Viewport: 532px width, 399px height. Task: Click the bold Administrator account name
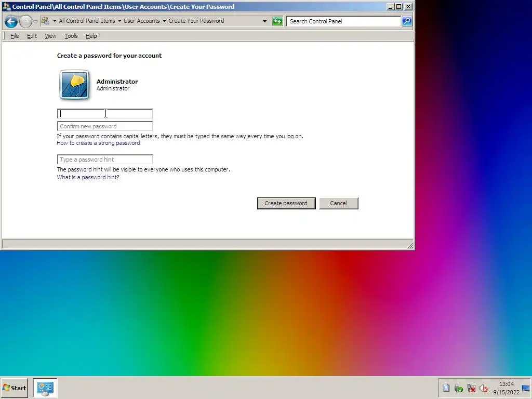[x=117, y=82]
